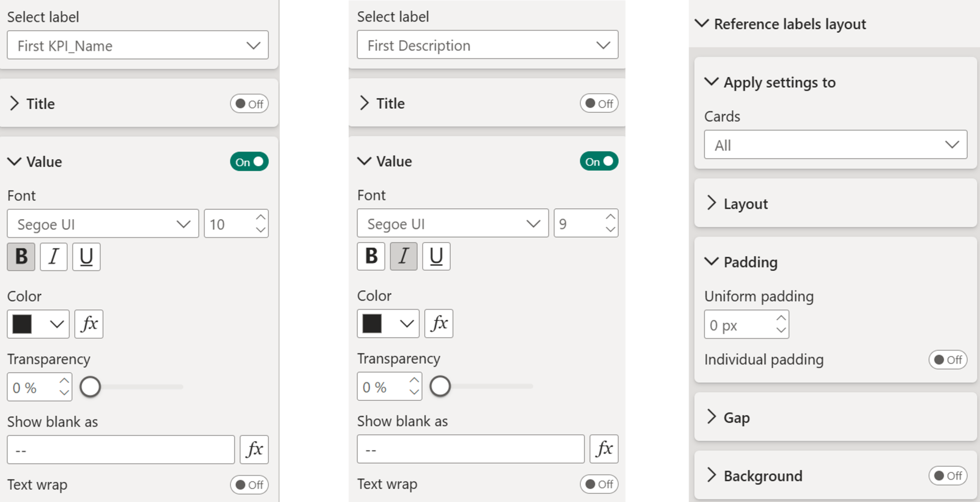Viewport: 980px width, 502px height.
Task: Open fx for Show blank as in Description panel
Action: (604, 449)
